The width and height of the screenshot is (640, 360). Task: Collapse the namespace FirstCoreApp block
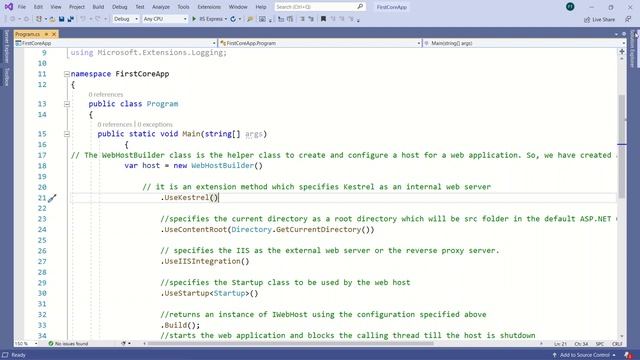coord(67,74)
